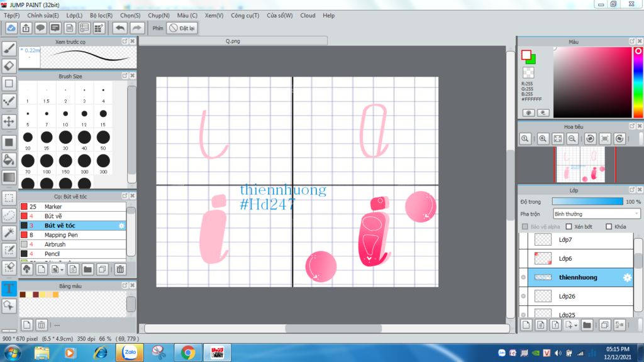This screenshot has width=644, height=362.
Task: Float the Lớp layers panel
Action: tap(631, 190)
